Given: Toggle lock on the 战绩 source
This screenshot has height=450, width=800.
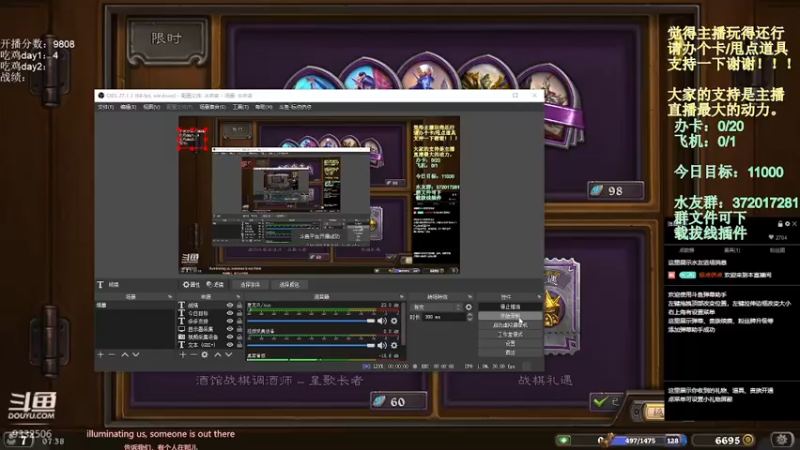Looking at the screenshot, I should tap(239, 305).
